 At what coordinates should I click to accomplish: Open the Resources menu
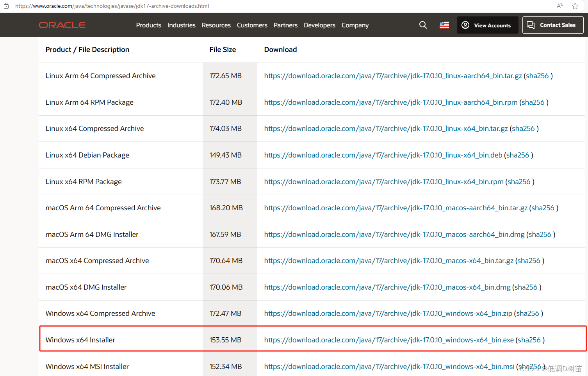(x=216, y=25)
